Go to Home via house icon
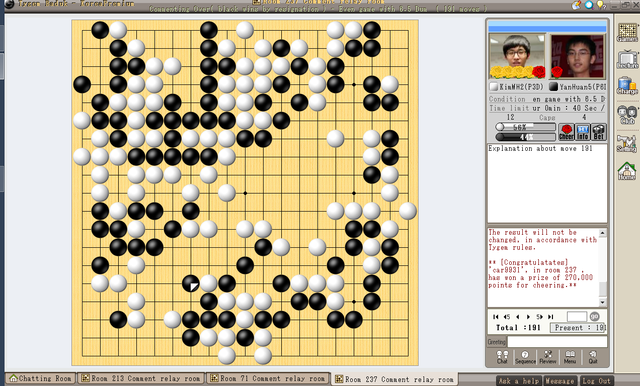 [627, 171]
